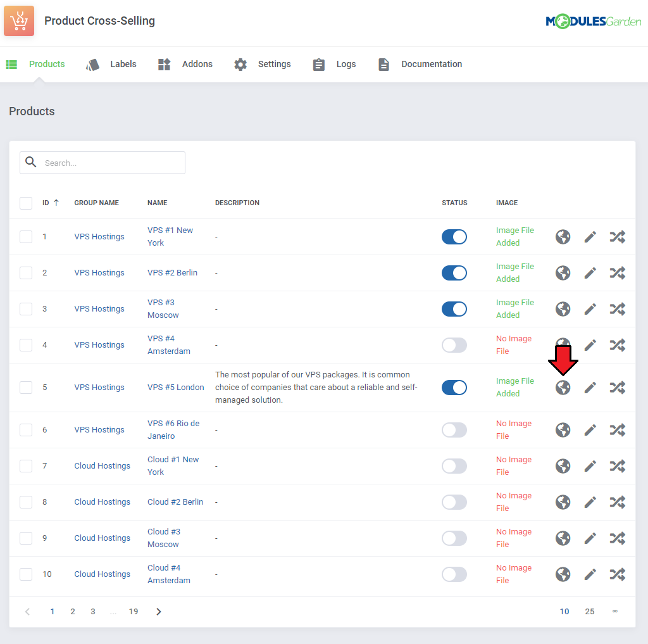648x644 pixels.
Task: Show 10 entries per page
Action: pyautogui.click(x=564, y=611)
